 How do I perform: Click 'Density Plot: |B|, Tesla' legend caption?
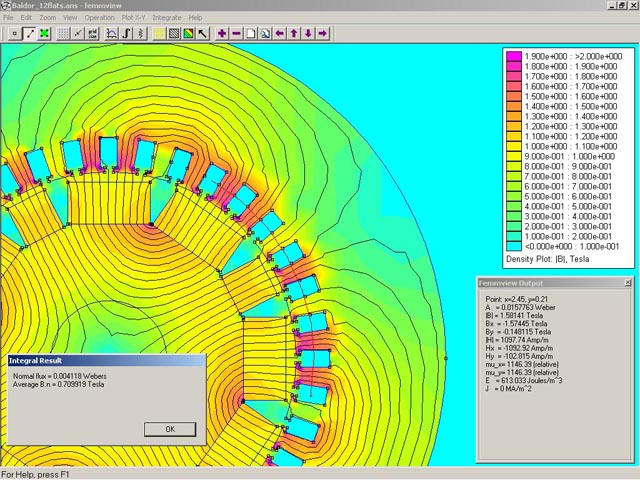[x=548, y=259]
